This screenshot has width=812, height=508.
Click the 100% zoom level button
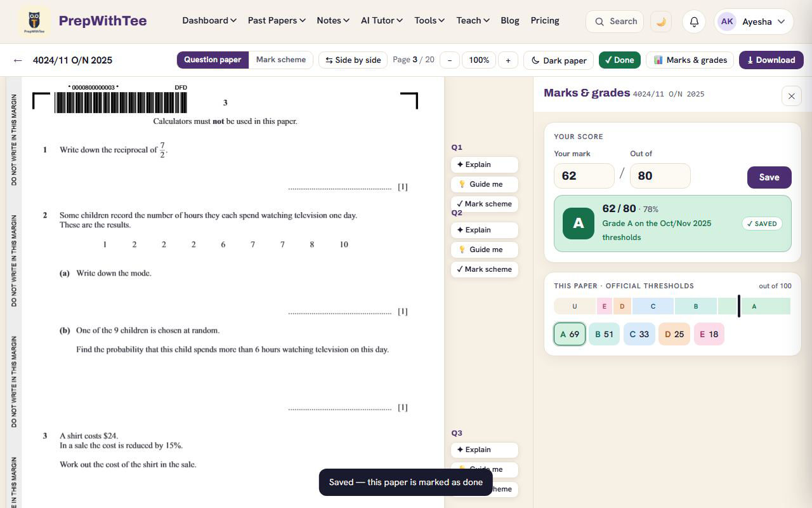479,60
